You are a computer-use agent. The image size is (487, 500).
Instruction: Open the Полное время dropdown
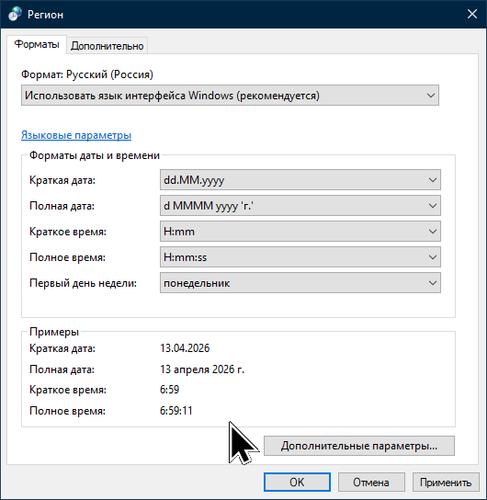[300, 257]
